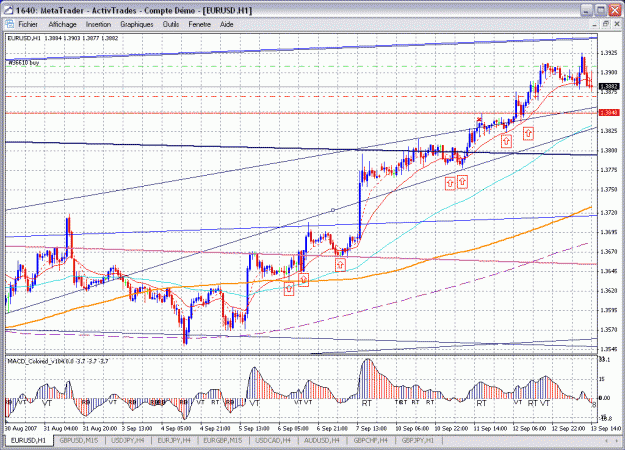625x450 pixels.
Task: Switch to the EURGBP,M15 chart tab
Action: pos(222,440)
